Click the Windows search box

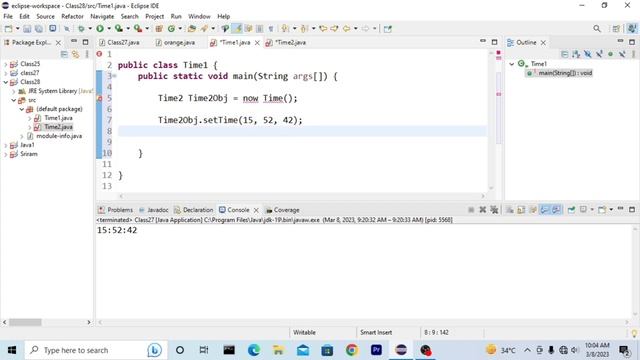click(96, 350)
